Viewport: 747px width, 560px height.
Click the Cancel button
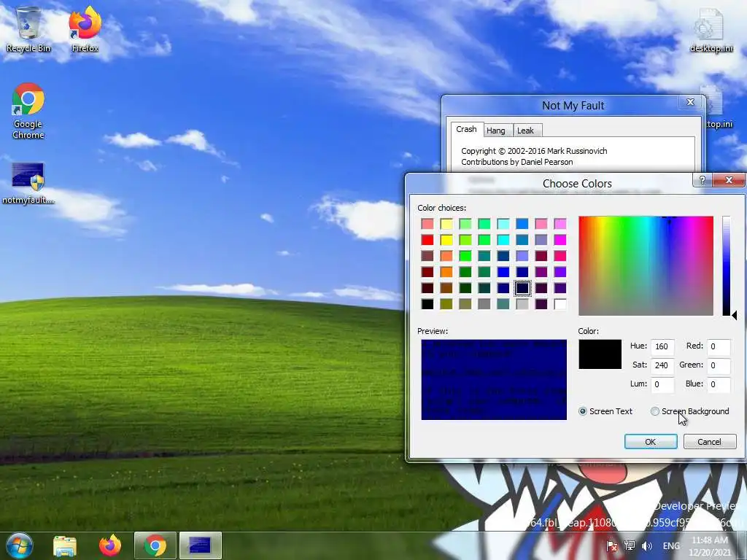coord(709,441)
